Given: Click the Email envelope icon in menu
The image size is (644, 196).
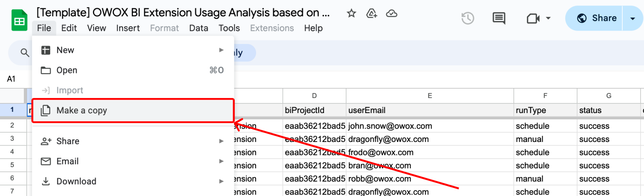Looking at the screenshot, I should 46,161.
